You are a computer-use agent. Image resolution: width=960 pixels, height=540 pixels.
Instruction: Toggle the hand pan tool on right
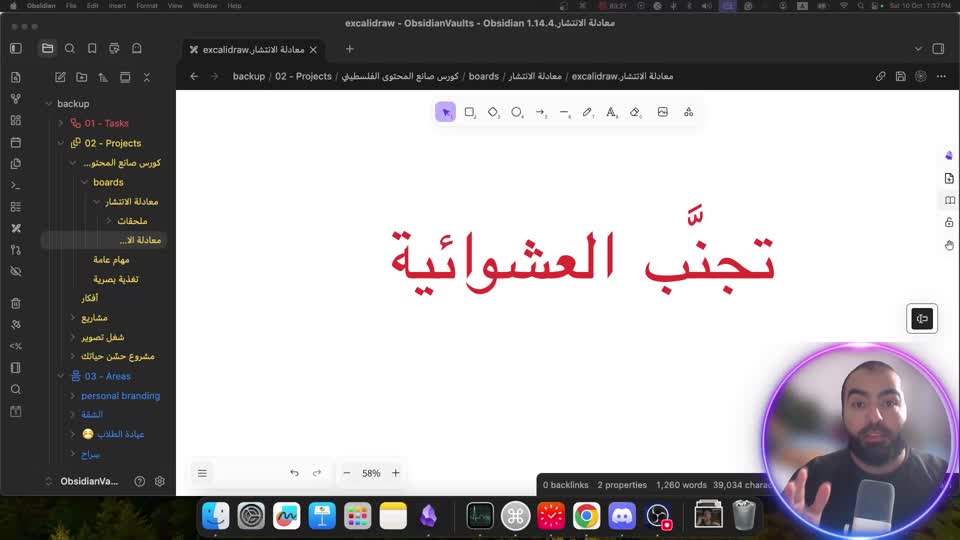click(x=949, y=245)
